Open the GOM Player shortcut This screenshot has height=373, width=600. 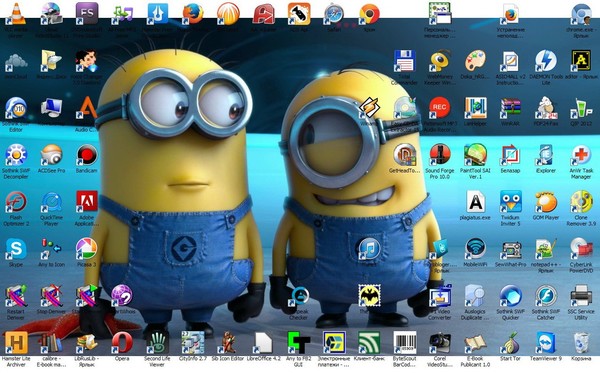pyautogui.click(x=546, y=202)
